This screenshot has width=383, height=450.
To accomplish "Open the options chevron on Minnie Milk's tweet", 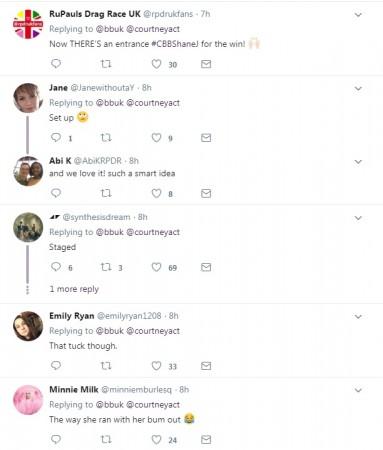I will 358,390.
